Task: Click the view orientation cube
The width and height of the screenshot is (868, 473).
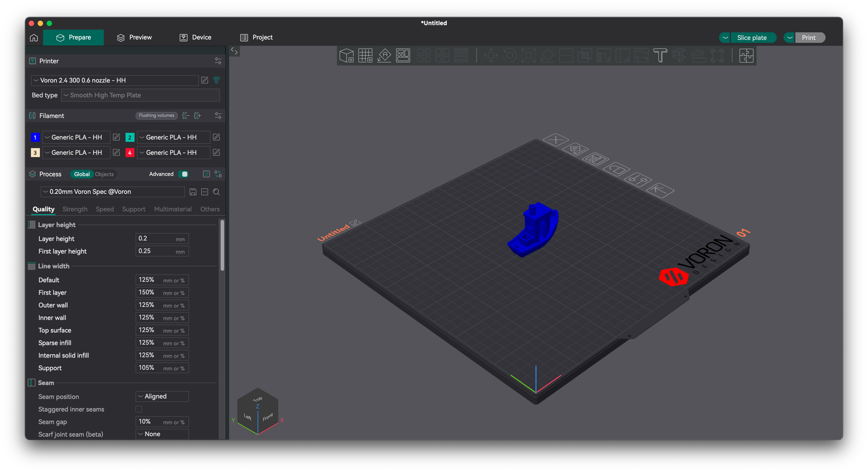Action: 258,411
